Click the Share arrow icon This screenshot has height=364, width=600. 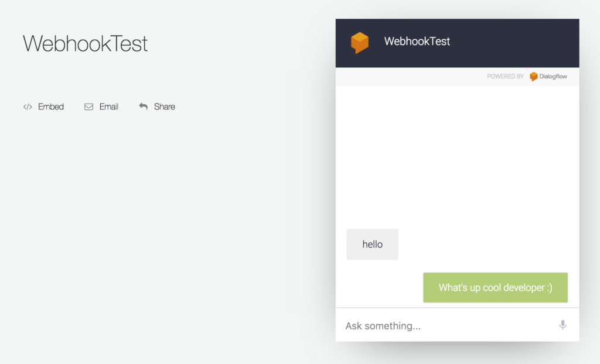(144, 107)
